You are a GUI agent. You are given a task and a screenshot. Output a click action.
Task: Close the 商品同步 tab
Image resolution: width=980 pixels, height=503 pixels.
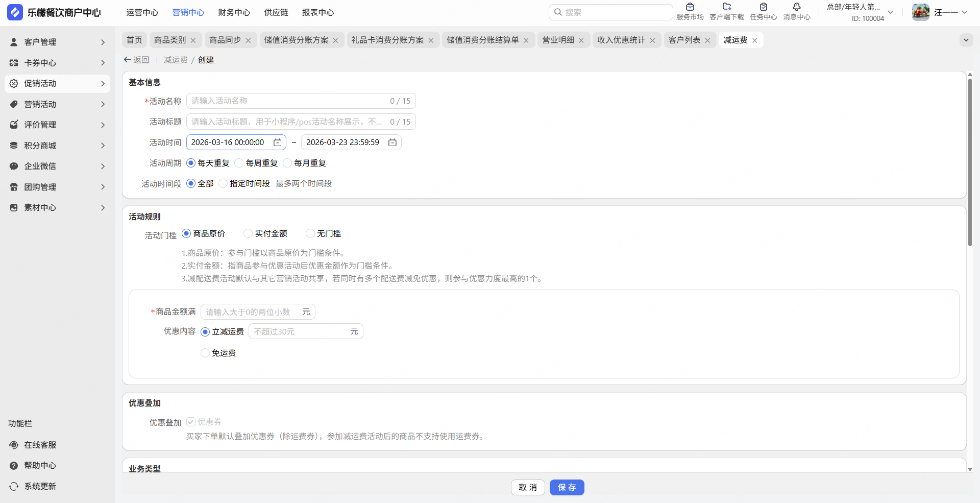tap(248, 40)
